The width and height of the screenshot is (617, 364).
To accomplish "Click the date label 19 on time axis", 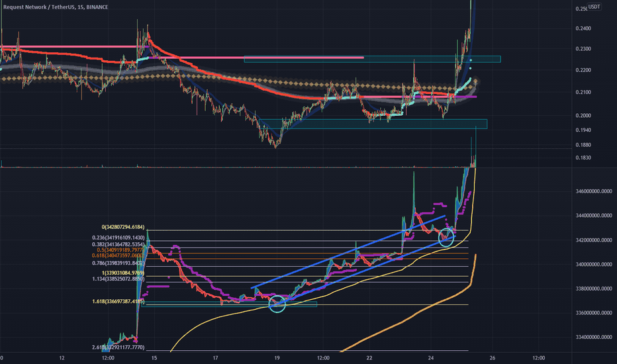I will 277,358.
